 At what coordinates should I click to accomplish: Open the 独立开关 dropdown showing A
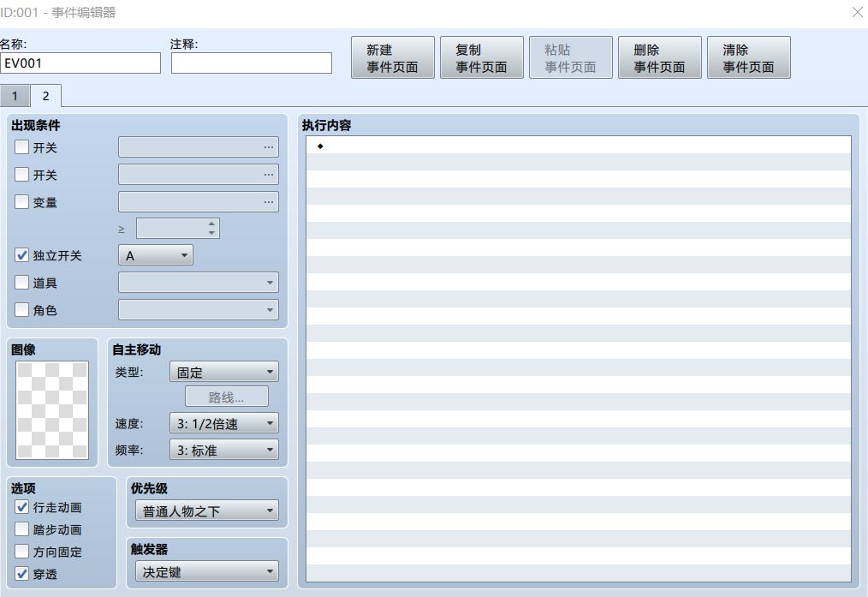pos(156,255)
